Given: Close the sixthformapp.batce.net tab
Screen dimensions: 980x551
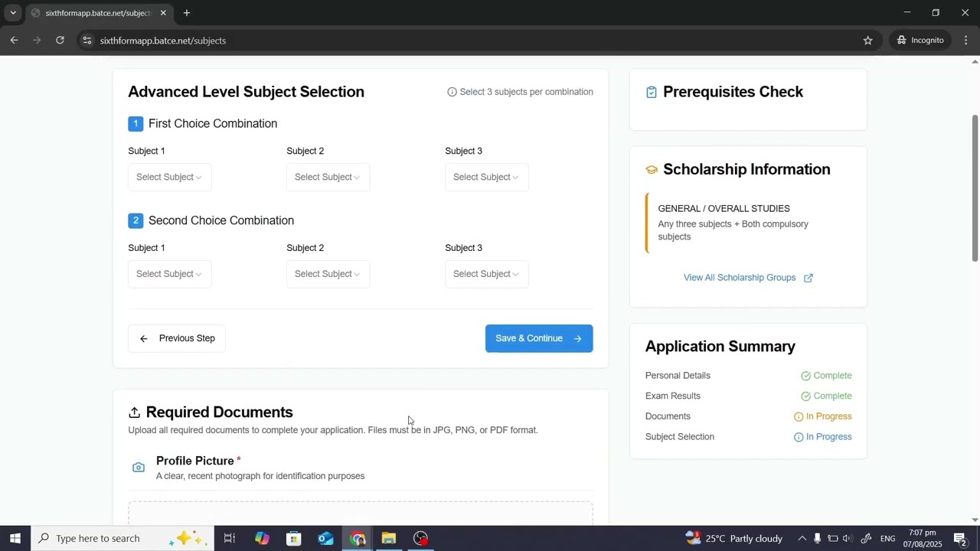Looking at the screenshot, I should coord(163,13).
